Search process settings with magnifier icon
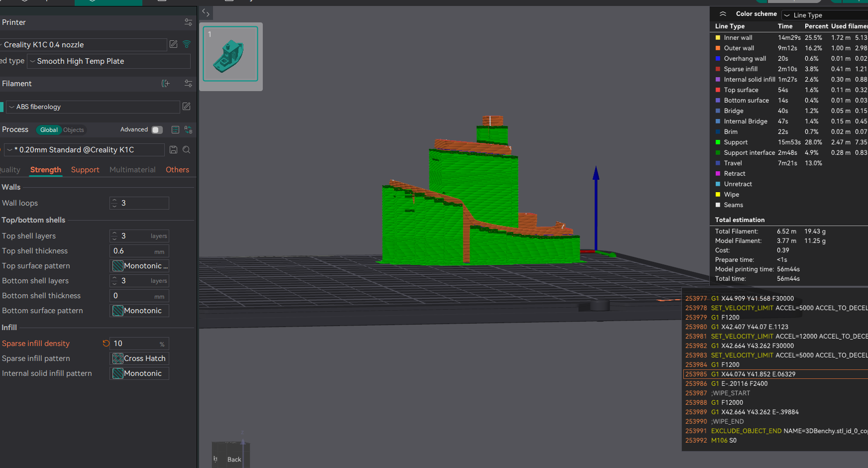The image size is (868, 468). (x=187, y=150)
